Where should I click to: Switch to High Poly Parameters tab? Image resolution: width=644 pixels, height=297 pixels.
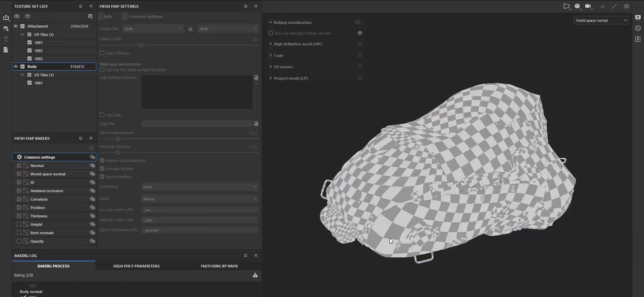136,266
